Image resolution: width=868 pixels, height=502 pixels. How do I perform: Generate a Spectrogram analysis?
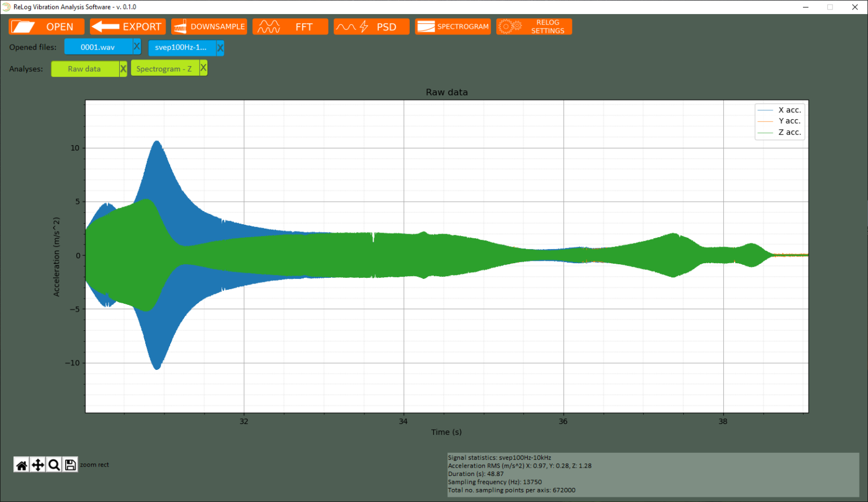click(x=452, y=26)
